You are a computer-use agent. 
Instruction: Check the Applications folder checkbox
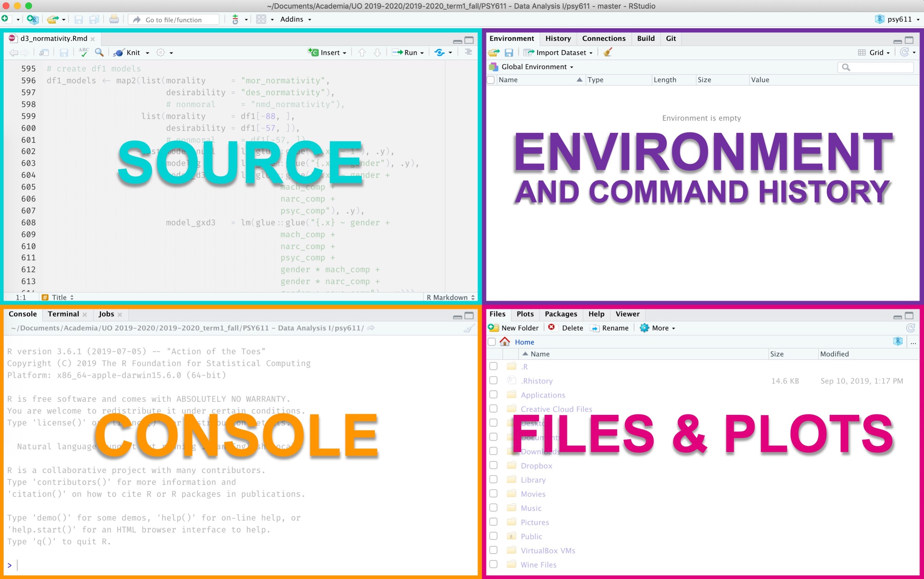(x=494, y=394)
